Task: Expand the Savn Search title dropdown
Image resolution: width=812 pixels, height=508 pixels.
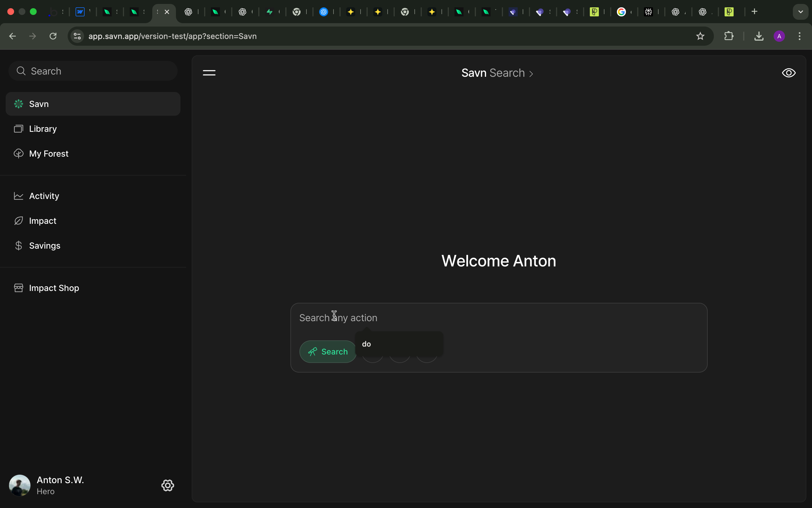Action: pos(497,73)
